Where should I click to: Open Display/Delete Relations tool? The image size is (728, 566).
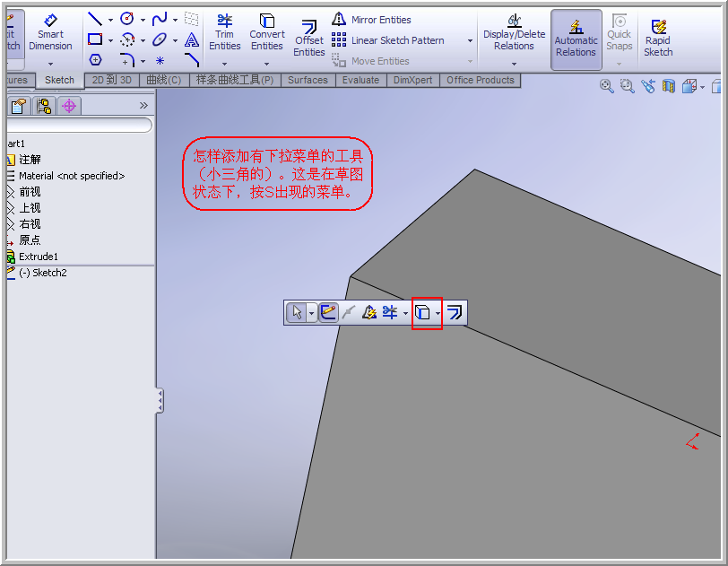(514, 32)
